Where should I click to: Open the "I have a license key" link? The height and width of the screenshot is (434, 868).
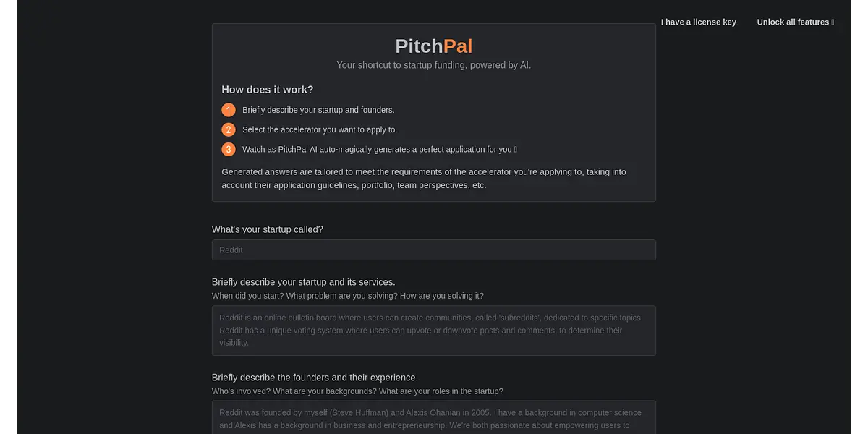(698, 22)
